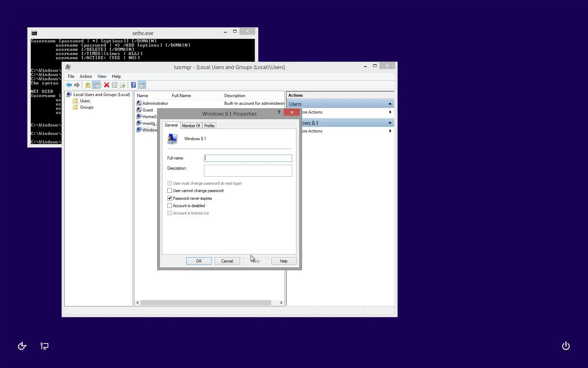588x368 pixels.
Task: Select the Groups folder icon in tree
Action: 75,107
